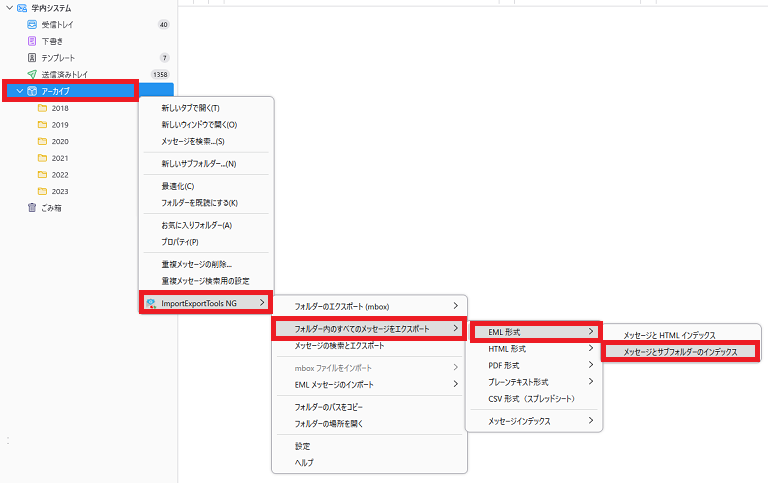Expand EML メッセージのインポート submenu arrow
The width and height of the screenshot is (768, 483).
click(x=456, y=384)
